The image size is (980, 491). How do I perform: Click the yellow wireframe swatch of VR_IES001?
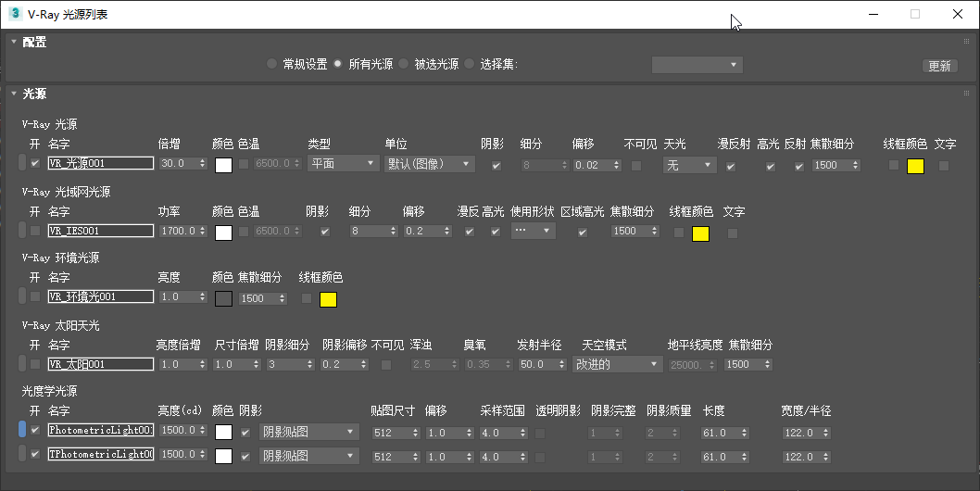(x=700, y=234)
